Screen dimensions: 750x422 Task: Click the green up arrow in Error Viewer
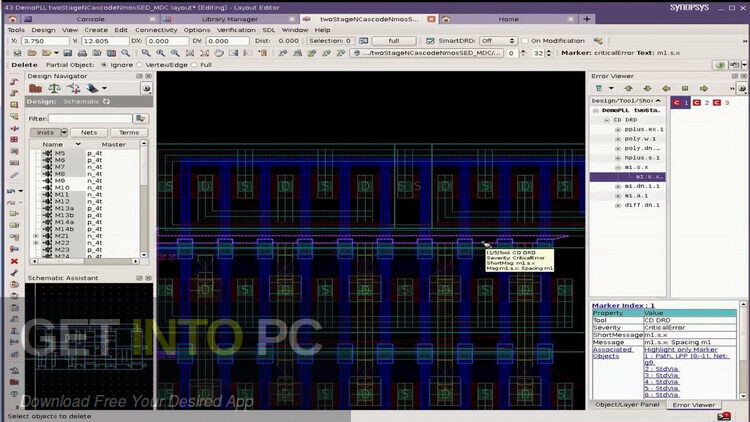pyautogui.click(x=629, y=89)
